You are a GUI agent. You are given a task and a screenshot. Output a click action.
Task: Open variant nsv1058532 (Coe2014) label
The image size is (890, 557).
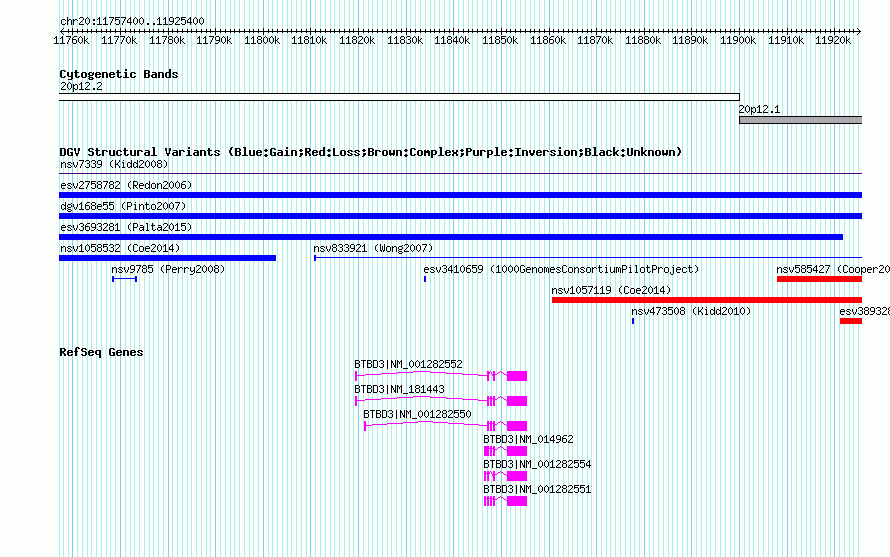pos(120,248)
